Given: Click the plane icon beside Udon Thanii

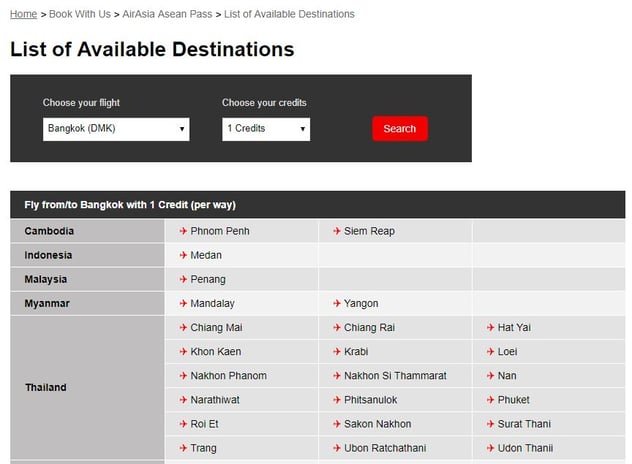Looking at the screenshot, I should click(491, 448).
